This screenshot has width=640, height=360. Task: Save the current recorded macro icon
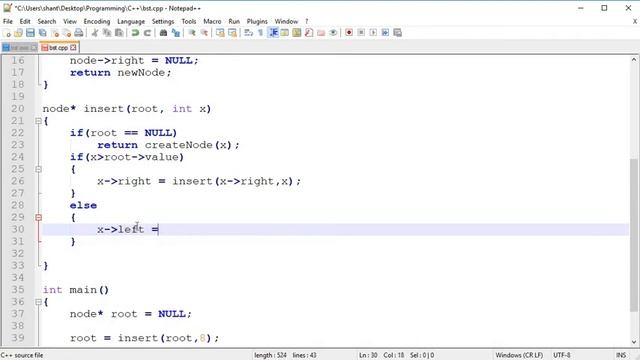(398, 33)
